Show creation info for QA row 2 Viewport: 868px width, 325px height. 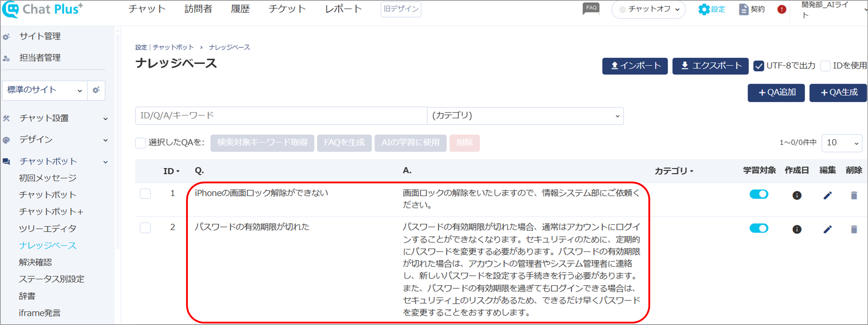tap(797, 229)
